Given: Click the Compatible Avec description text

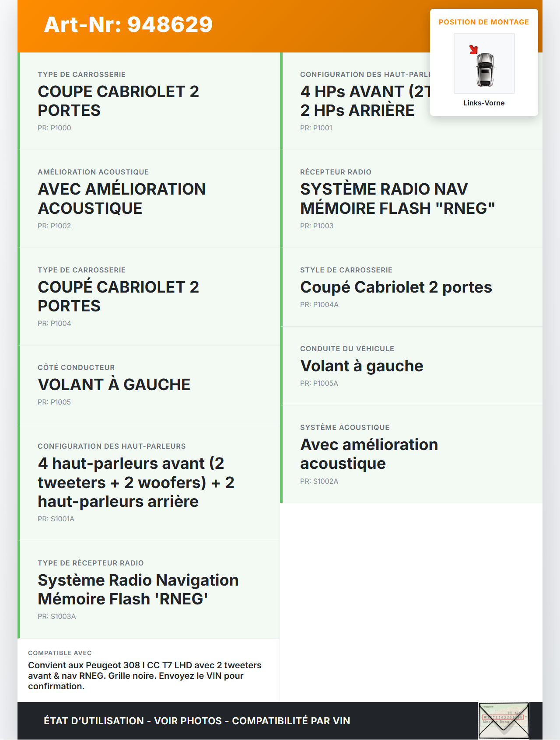Looking at the screenshot, I should [x=144, y=675].
